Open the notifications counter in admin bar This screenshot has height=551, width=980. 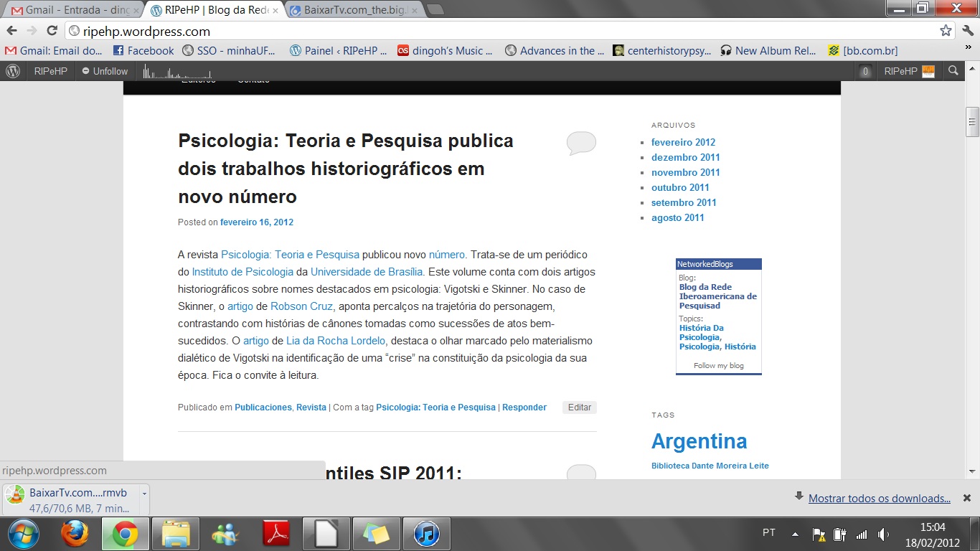pyautogui.click(x=866, y=71)
